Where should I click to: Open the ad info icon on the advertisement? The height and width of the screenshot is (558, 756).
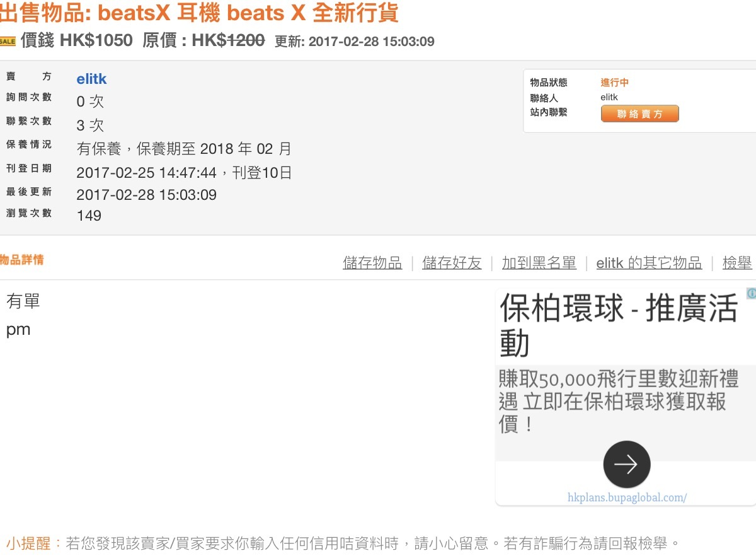[x=751, y=293]
